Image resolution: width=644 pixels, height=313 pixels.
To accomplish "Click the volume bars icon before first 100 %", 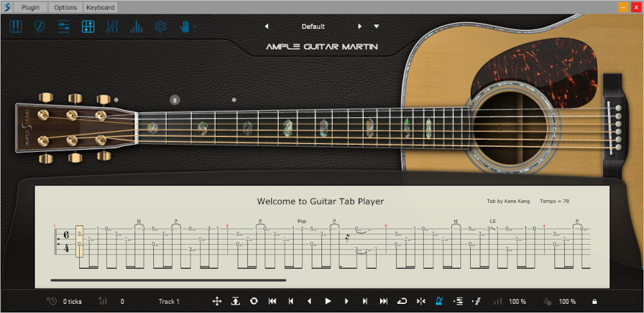I will coord(497,301).
